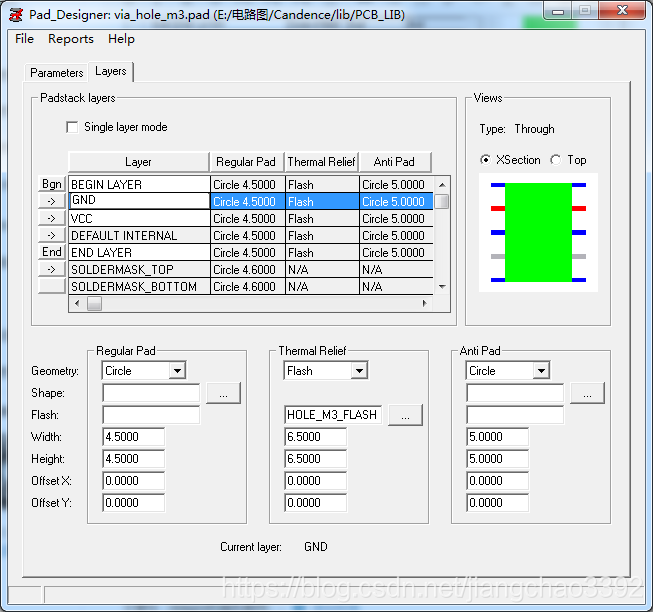Select the XSection view radio button

486,160
